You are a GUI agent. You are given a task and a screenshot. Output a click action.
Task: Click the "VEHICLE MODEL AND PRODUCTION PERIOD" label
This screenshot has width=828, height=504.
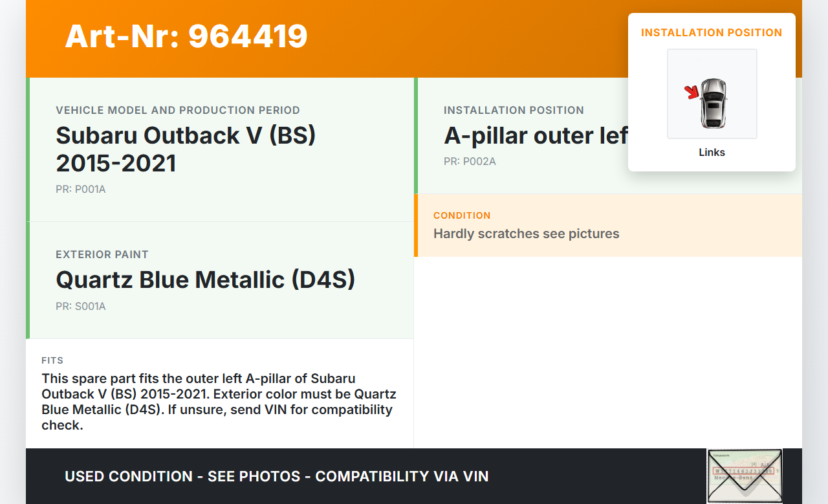point(178,110)
